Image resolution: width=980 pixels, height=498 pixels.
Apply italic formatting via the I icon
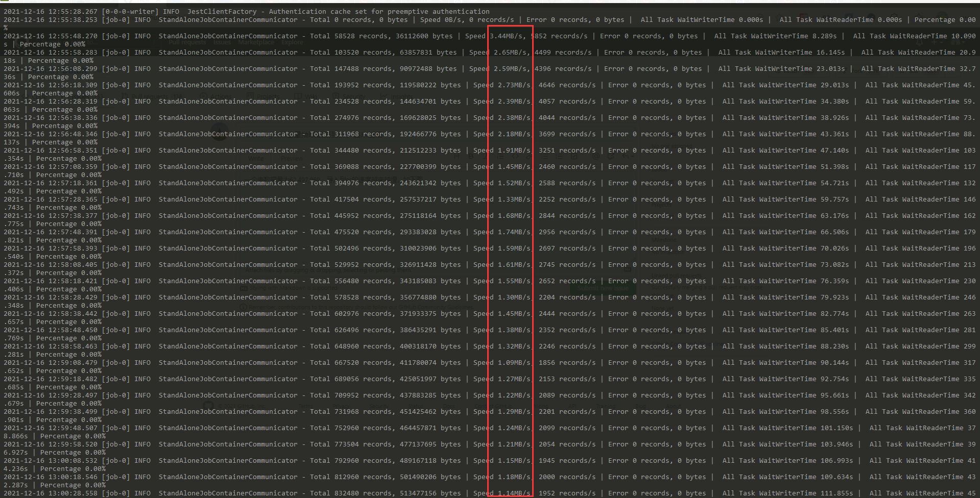pyautogui.click(x=485, y=157)
